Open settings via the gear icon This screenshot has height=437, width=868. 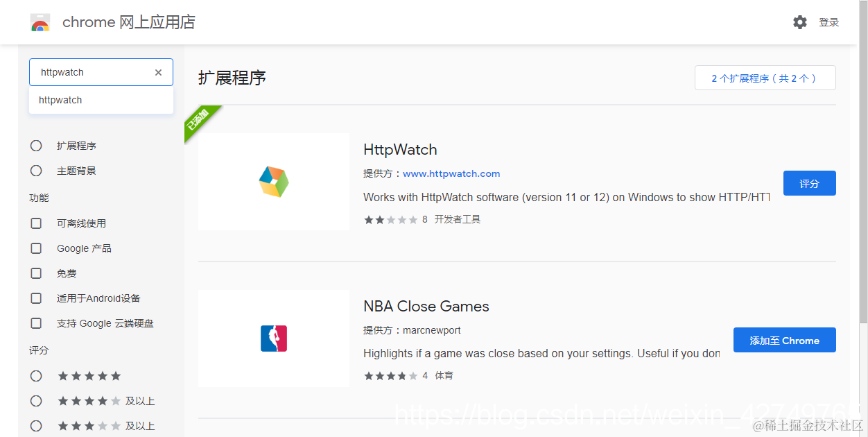click(x=800, y=22)
